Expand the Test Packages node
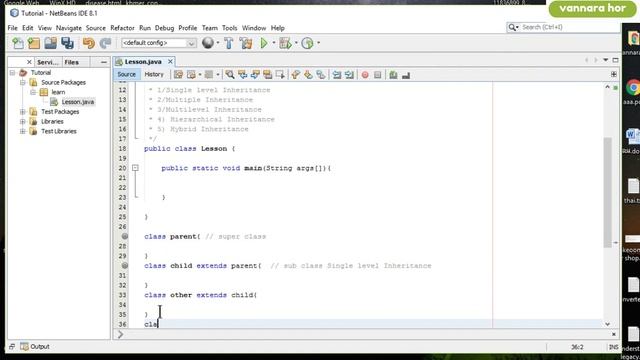 pyautogui.click(x=23, y=111)
